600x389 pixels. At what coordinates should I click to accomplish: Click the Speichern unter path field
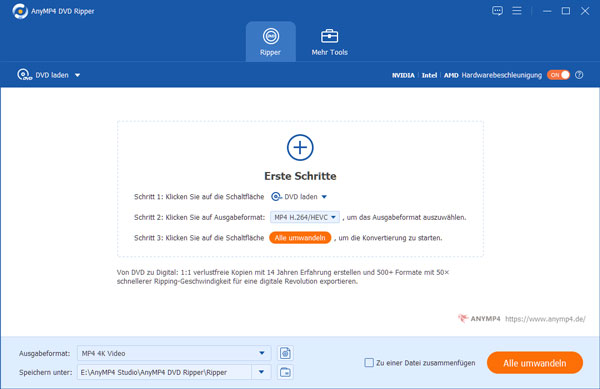pyautogui.click(x=165, y=372)
